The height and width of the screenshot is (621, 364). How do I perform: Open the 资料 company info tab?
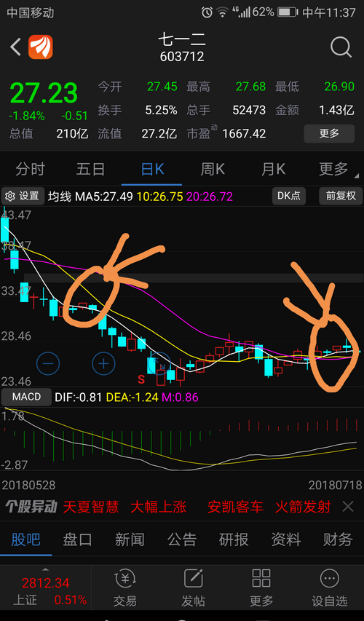[x=286, y=539]
